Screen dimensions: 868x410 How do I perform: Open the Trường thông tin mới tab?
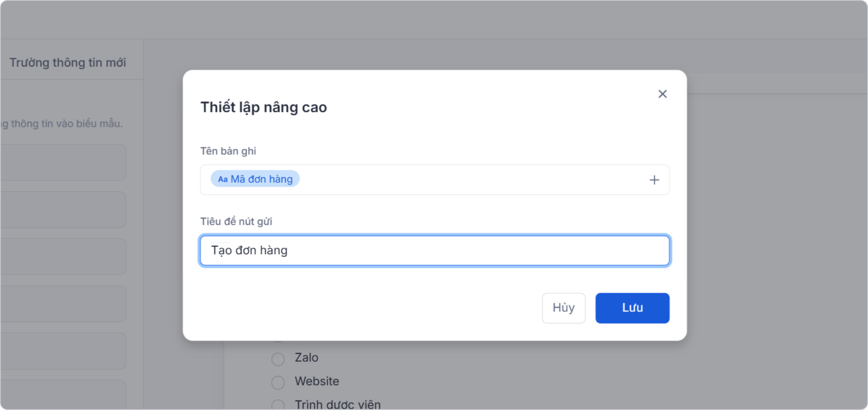point(68,62)
